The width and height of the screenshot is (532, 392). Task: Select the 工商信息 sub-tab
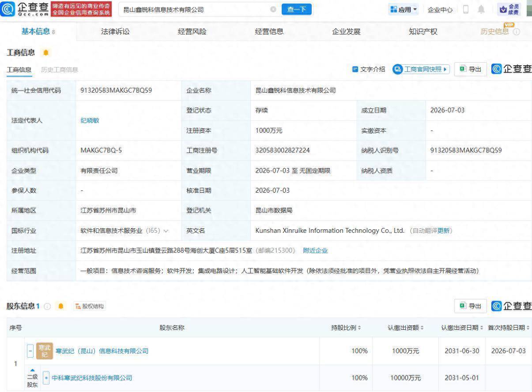[19, 70]
